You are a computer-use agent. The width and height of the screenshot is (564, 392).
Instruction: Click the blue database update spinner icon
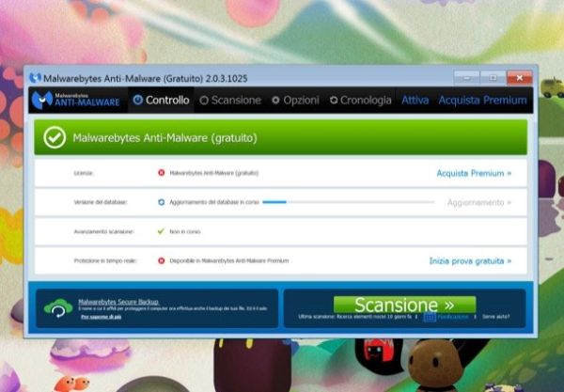tap(161, 202)
